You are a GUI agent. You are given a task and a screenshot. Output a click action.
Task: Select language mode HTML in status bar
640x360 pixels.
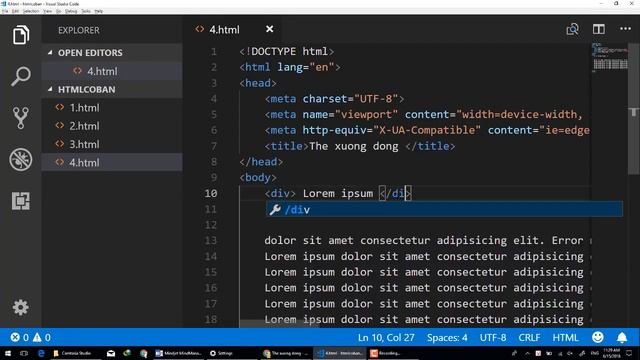565,338
